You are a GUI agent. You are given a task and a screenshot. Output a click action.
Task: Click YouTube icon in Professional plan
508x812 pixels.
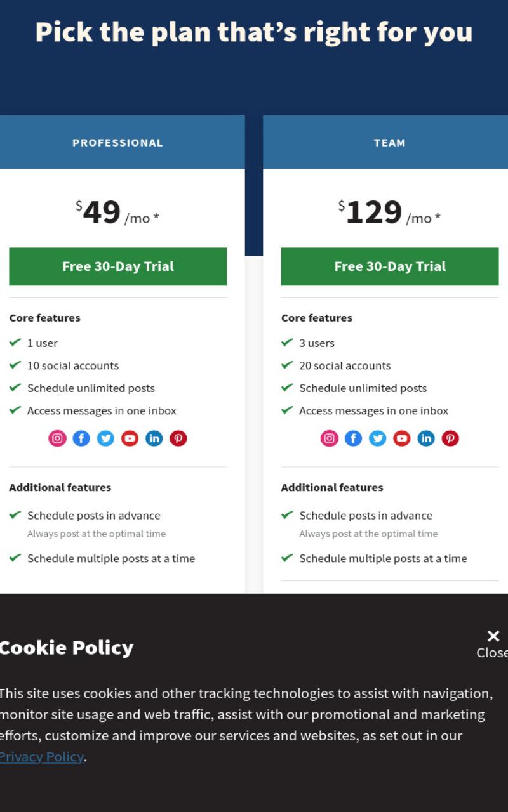point(130,438)
